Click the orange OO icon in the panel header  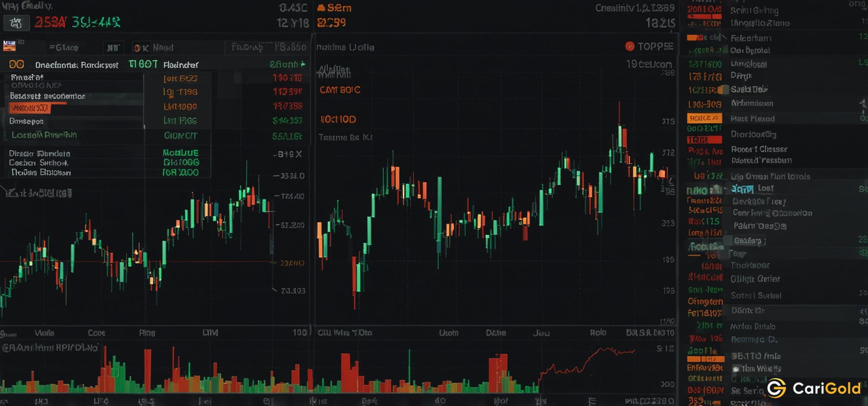pyautogui.click(x=16, y=64)
